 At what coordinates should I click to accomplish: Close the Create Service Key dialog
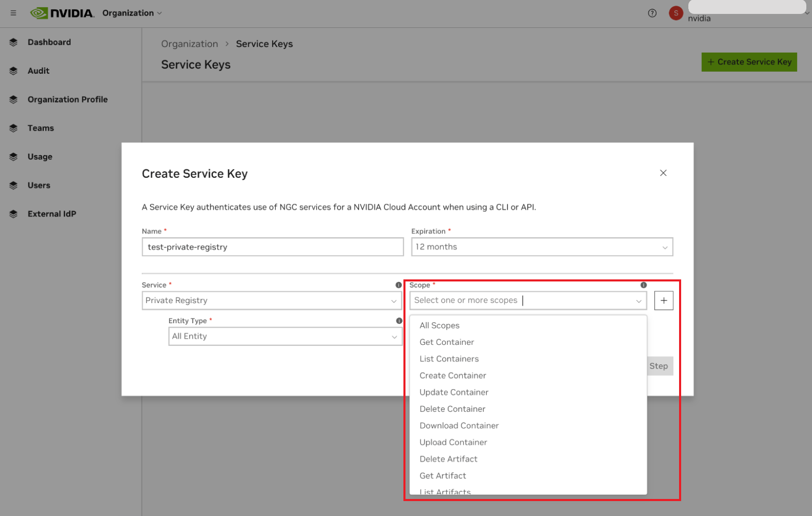point(663,173)
